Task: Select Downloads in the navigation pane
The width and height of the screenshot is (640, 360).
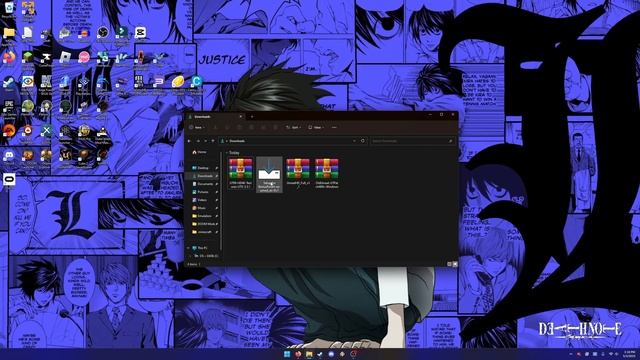Action: coord(204,176)
